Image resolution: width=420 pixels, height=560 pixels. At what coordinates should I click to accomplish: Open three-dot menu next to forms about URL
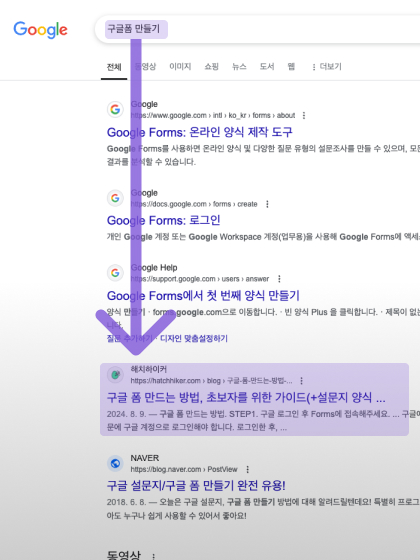(304, 115)
